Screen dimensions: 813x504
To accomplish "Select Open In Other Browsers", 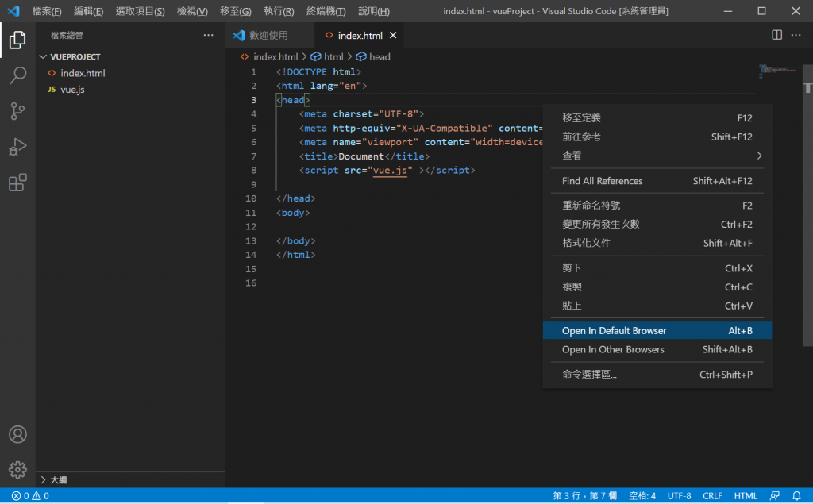I will pyautogui.click(x=657, y=349).
